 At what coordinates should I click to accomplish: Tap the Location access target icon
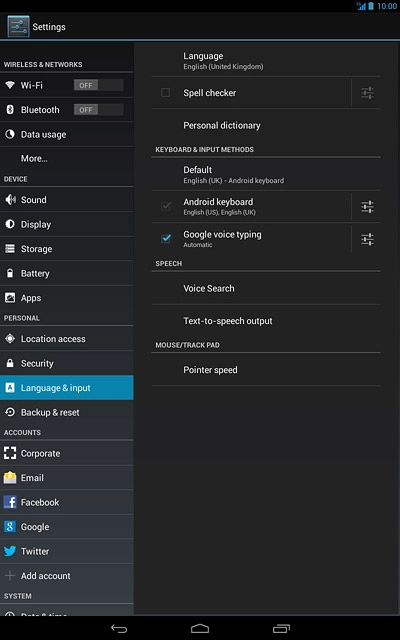pos(10,338)
